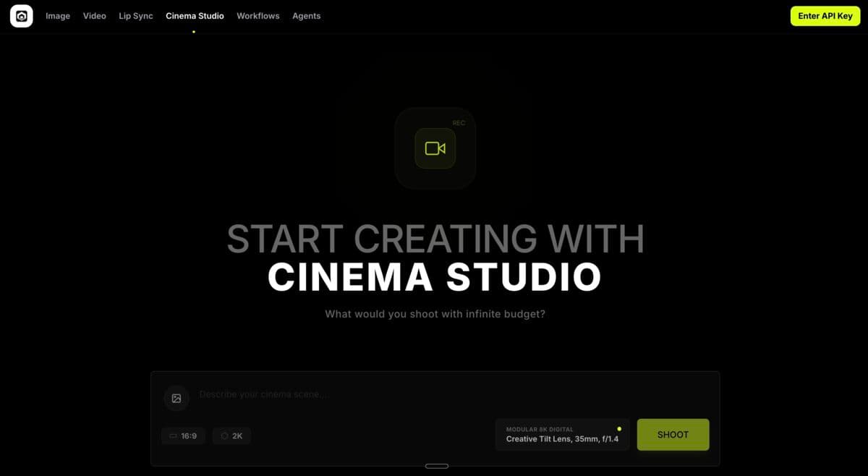
Task: Click the 'What would you shoot with infinite budget?' text
Action: coord(435,314)
